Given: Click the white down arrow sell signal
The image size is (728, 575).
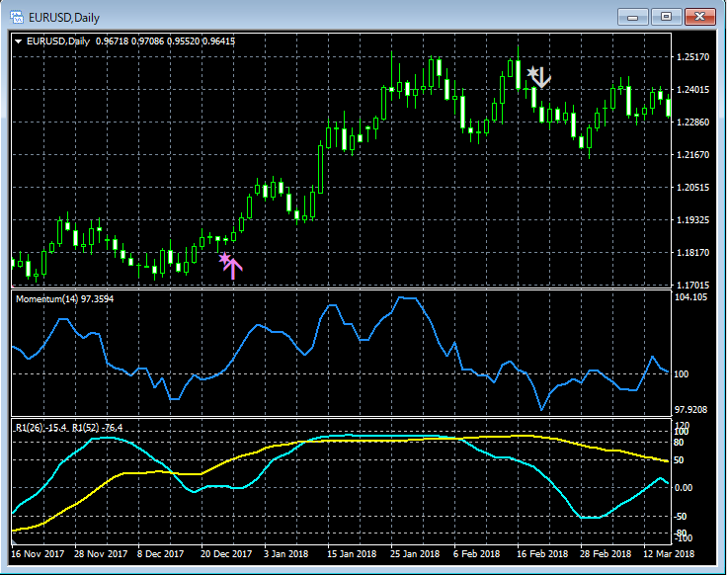Looking at the screenshot, I should (x=542, y=78).
